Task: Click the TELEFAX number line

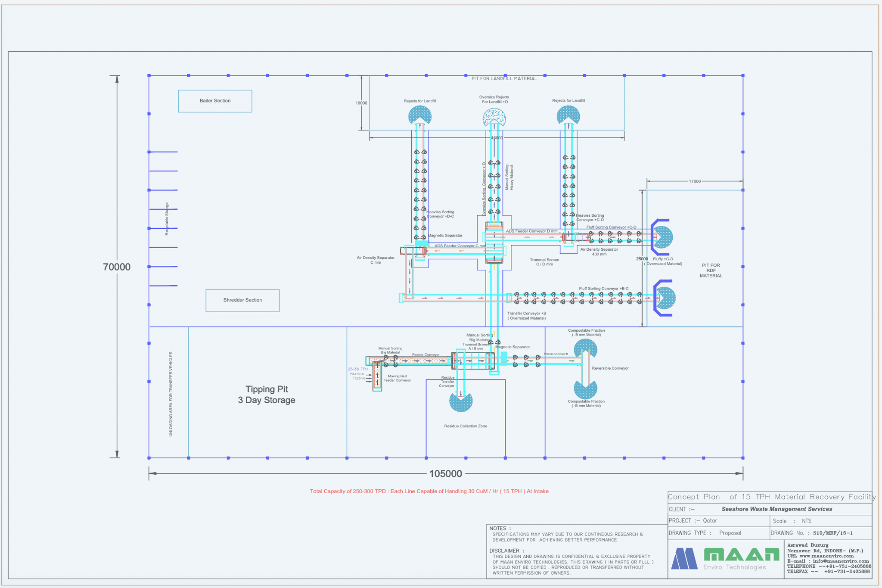Action: 828,572
